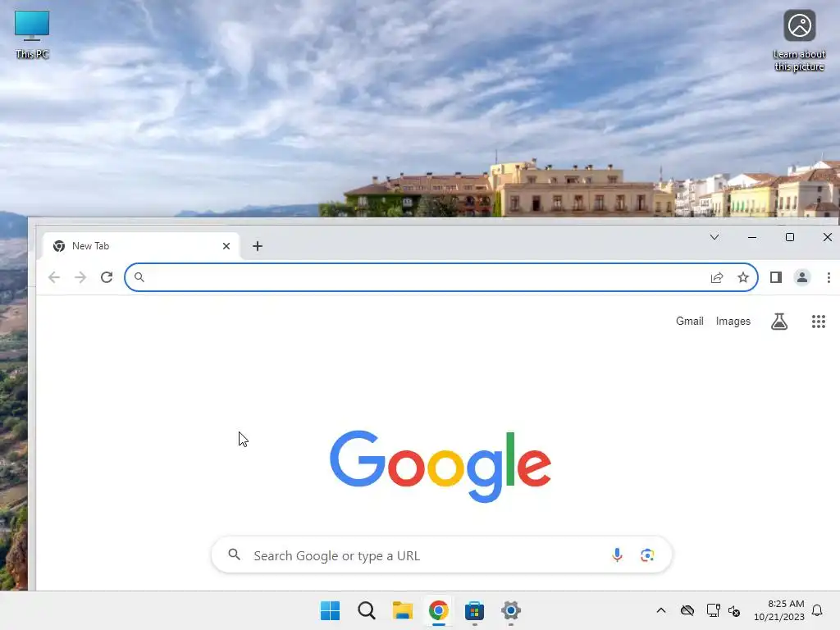The width and height of the screenshot is (840, 630).
Task: Open Settings from taskbar
Action: pos(510,610)
